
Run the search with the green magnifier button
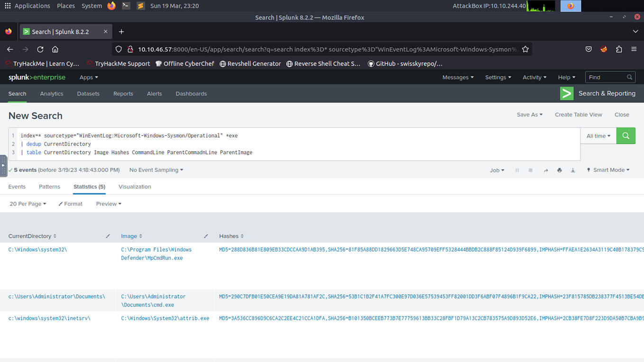(626, 136)
